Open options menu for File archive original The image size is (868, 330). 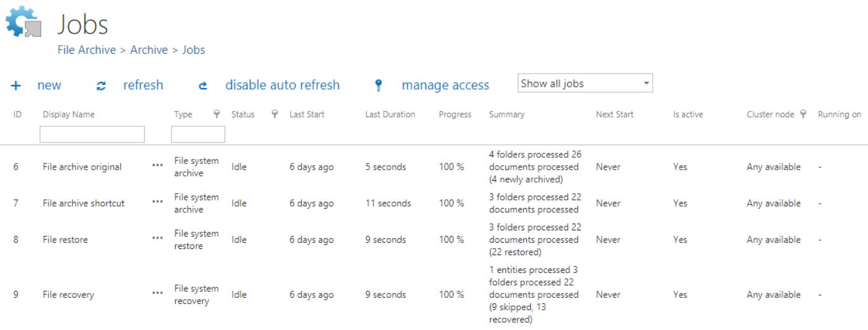coord(158,166)
